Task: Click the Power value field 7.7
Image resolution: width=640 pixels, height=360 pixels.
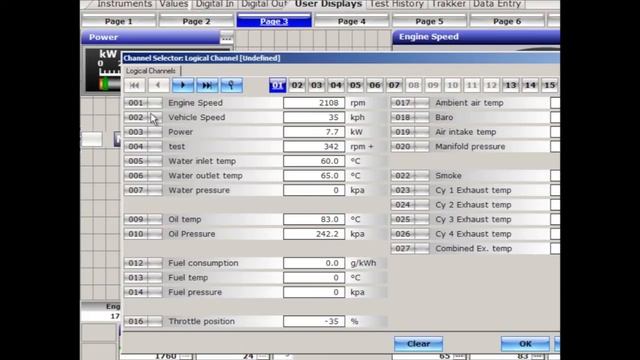Action: (x=314, y=132)
